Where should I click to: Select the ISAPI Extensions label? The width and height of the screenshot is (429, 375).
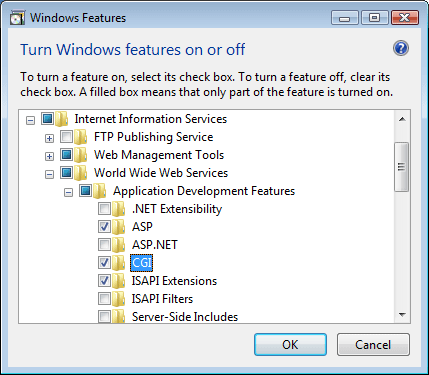coord(174,281)
